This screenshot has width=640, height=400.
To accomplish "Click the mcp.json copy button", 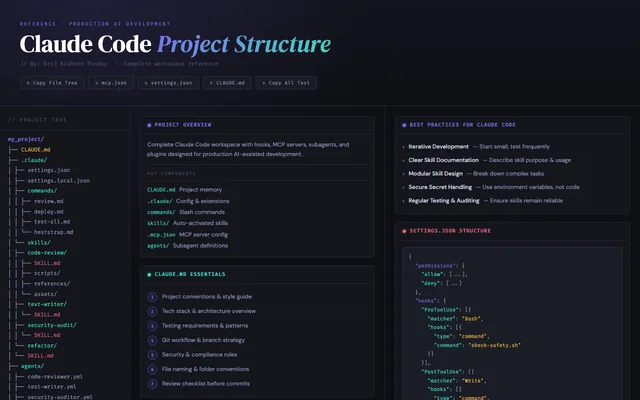I will pos(111,83).
